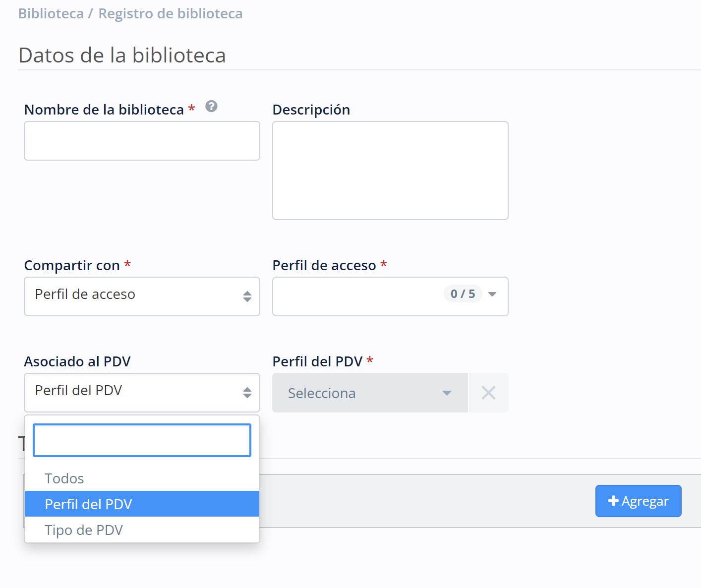Screen dimensions: 701x588
Task: Click the sort arrows in Compartir con
Action: tap(247, 296)
